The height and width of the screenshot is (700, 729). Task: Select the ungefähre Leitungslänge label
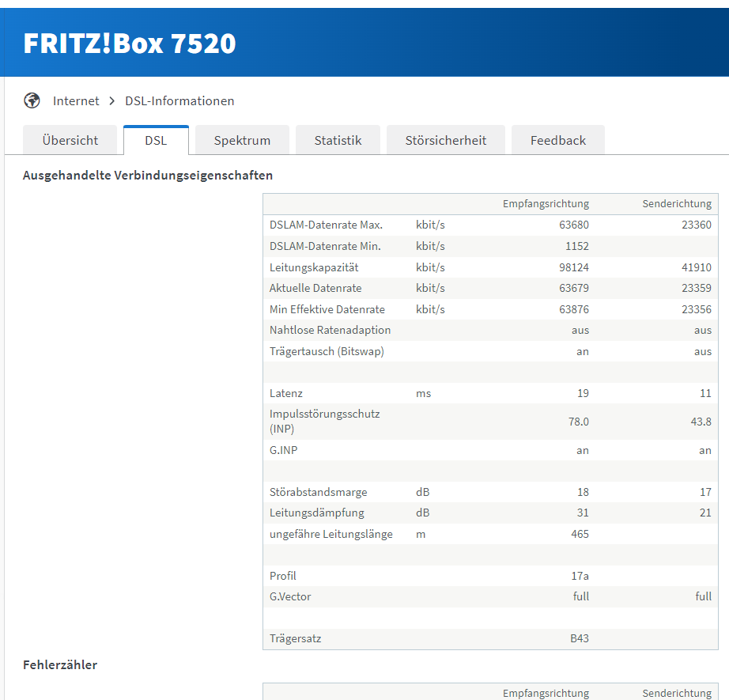331,534
